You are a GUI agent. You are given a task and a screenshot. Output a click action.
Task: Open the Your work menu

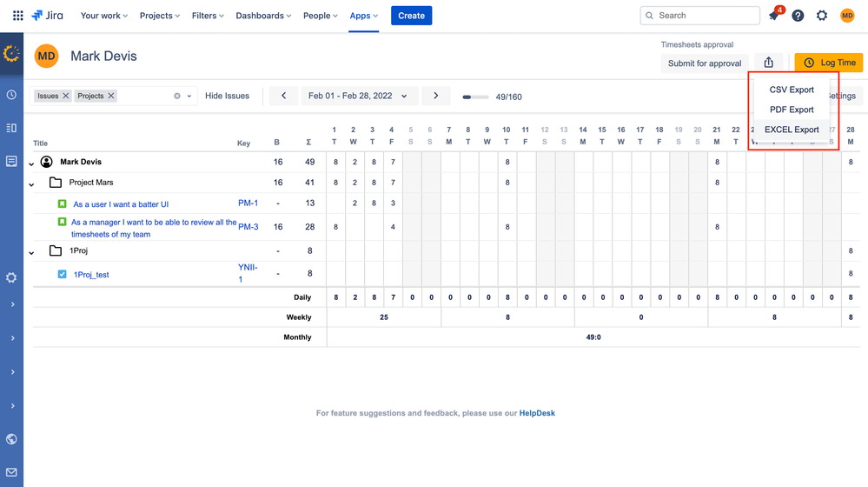coord(104,16)
